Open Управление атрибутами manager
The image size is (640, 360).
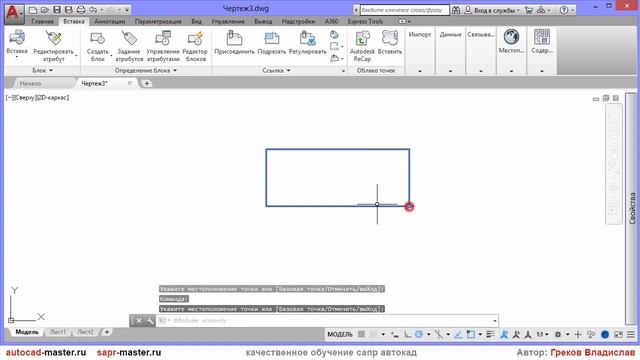163,46
